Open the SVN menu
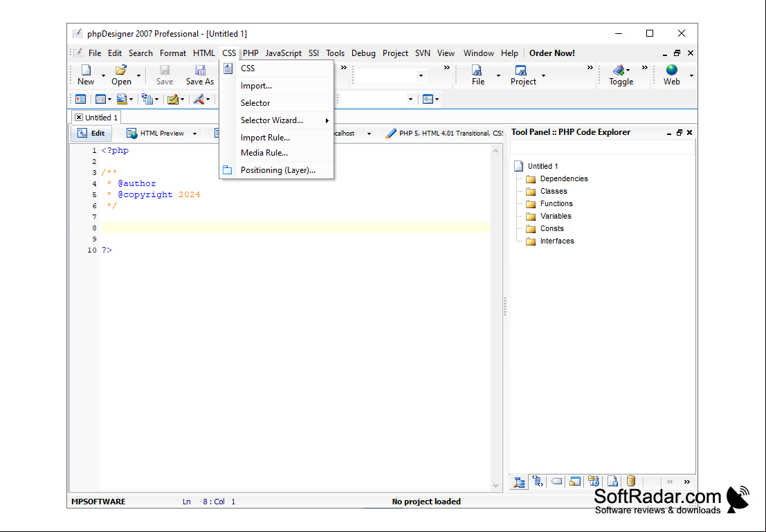The width and height of the screenshot is (766, 532). (x=423, y=53)
